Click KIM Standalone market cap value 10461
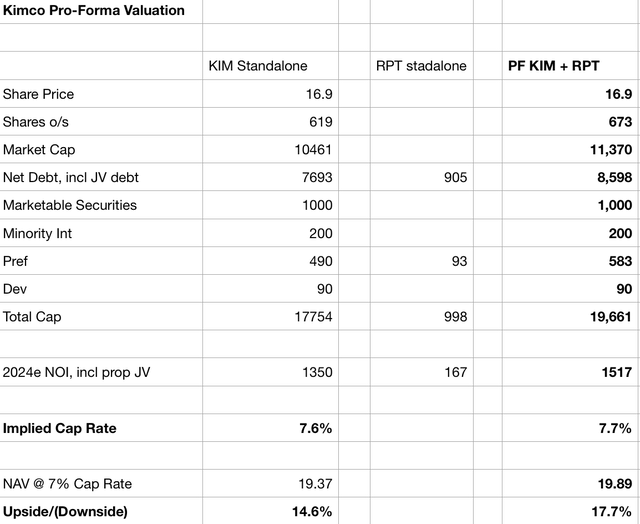Screen dimensions: 640x524 point(311,150)
